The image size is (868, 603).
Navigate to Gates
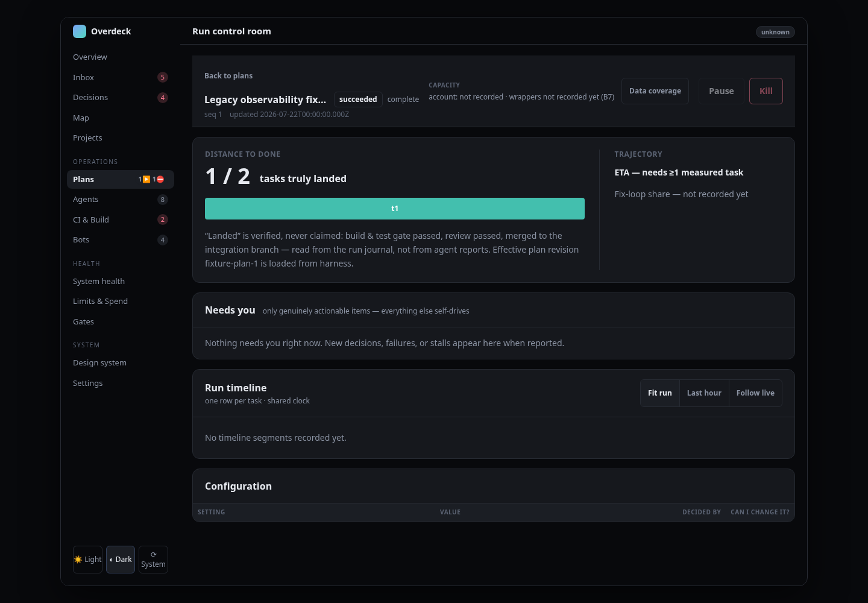[121, 322]
